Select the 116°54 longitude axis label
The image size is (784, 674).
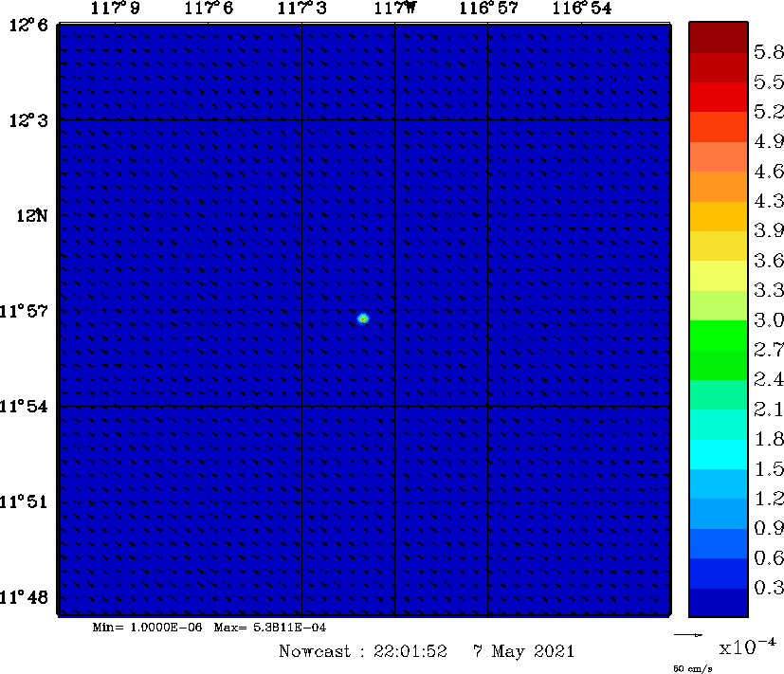click(x=581, y=9)
